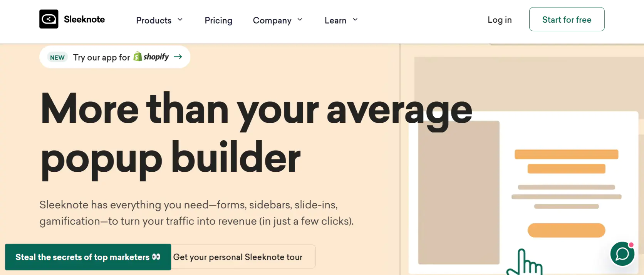
Task: Go to the Pricing page
Action: click(x=218, y=20)
